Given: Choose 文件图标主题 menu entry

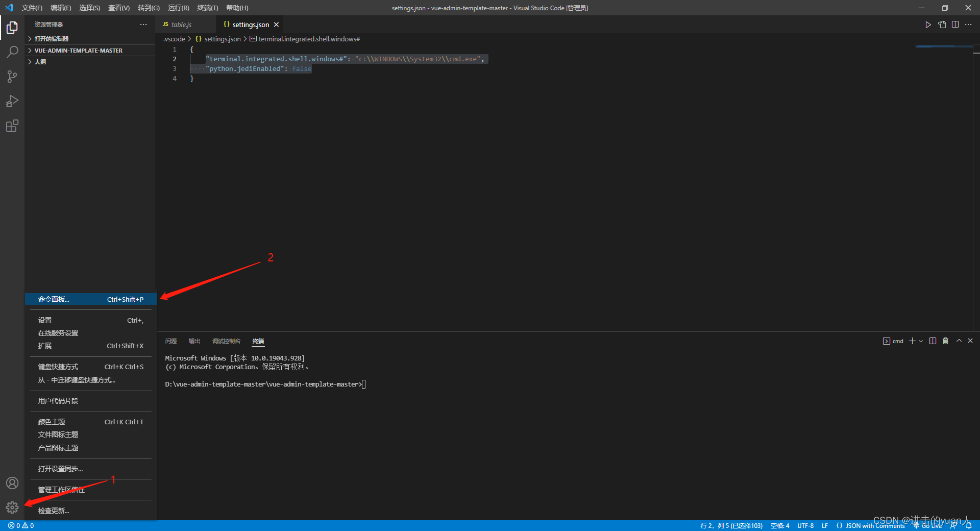Looking at the screenshot, I should coord(91,435).
